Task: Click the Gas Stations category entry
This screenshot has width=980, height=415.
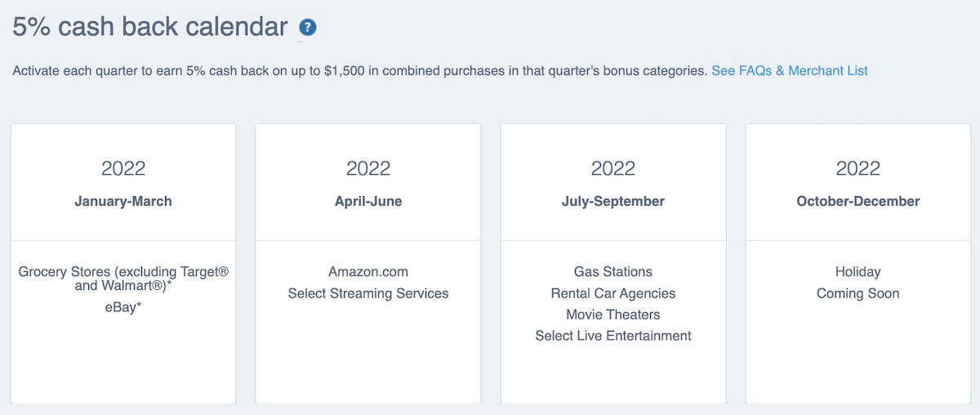Action: click(x=613, y=272)
